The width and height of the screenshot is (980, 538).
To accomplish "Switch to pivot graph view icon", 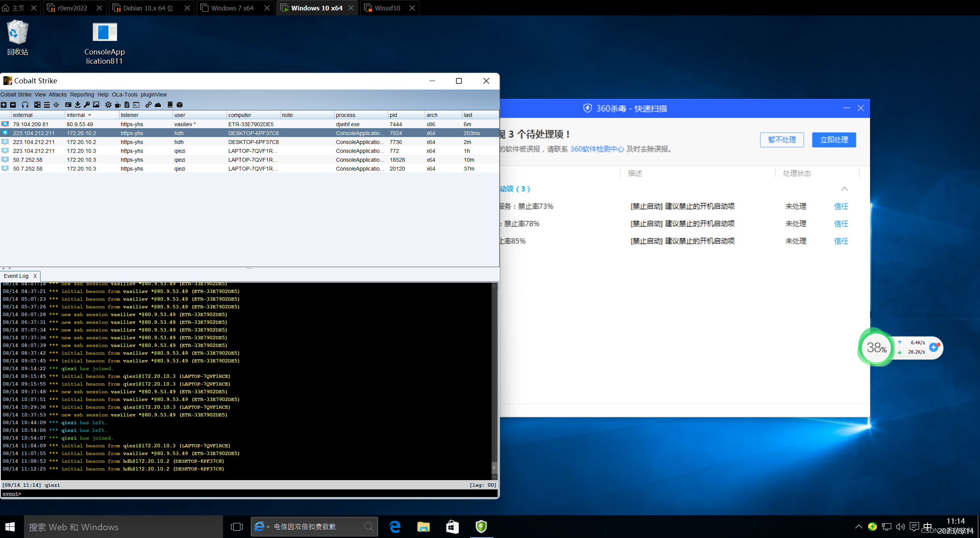I will coord(37,105).
